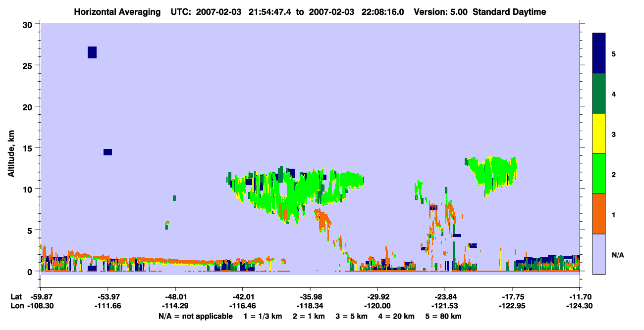Click the colorbar label '5'
644x330 pixels.
click(x=613, y=53)
